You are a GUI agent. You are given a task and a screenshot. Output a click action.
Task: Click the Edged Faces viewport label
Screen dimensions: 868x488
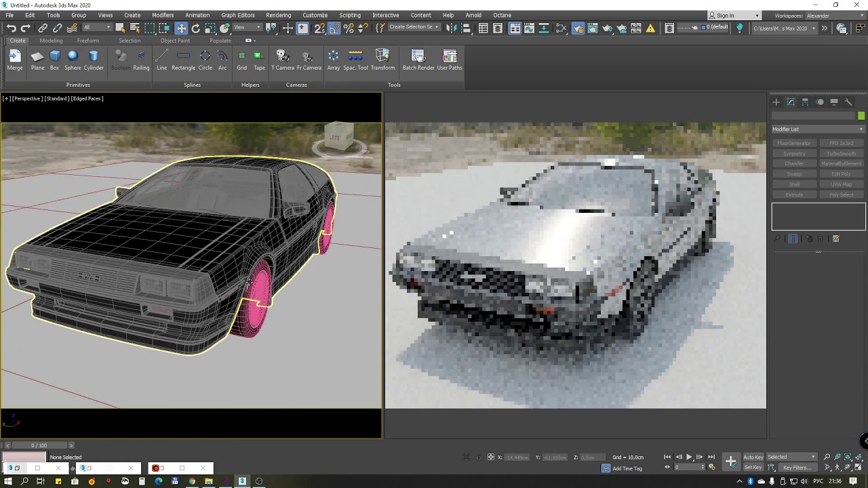[87, 98]
